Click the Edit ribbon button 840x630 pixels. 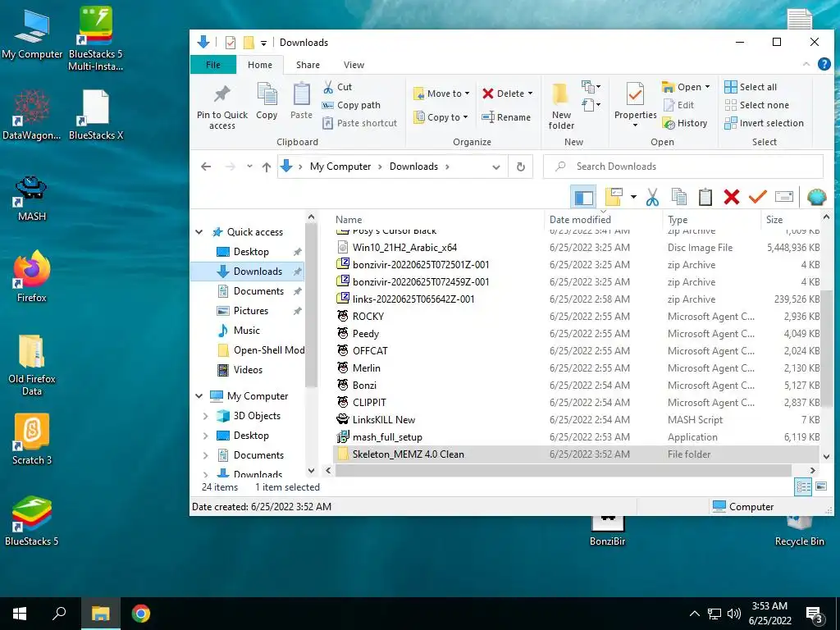678,105
